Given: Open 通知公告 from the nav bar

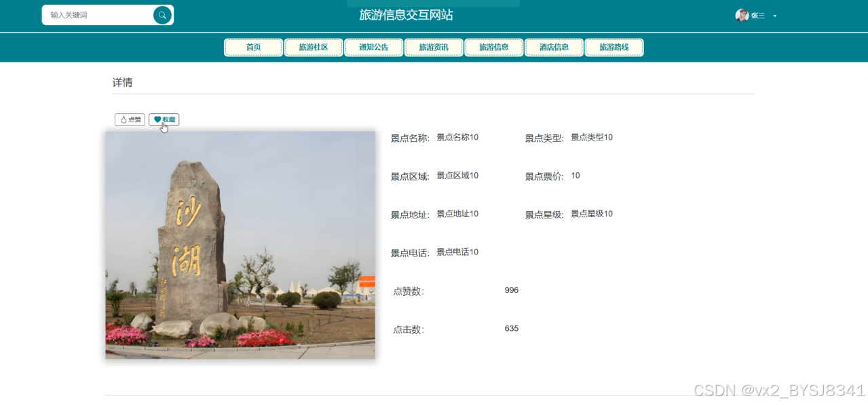Looking at the screenshot, I should pos(373,47).
